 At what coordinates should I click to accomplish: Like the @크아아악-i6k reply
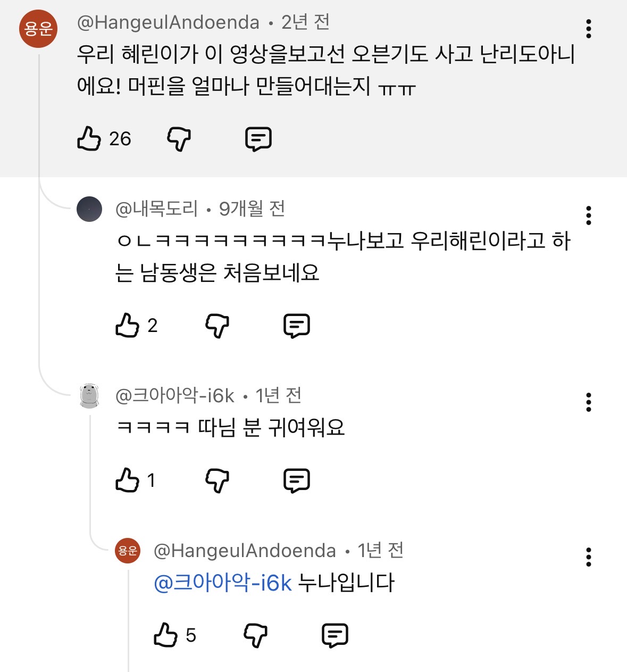pyautogui.click(x=128, y=480)
